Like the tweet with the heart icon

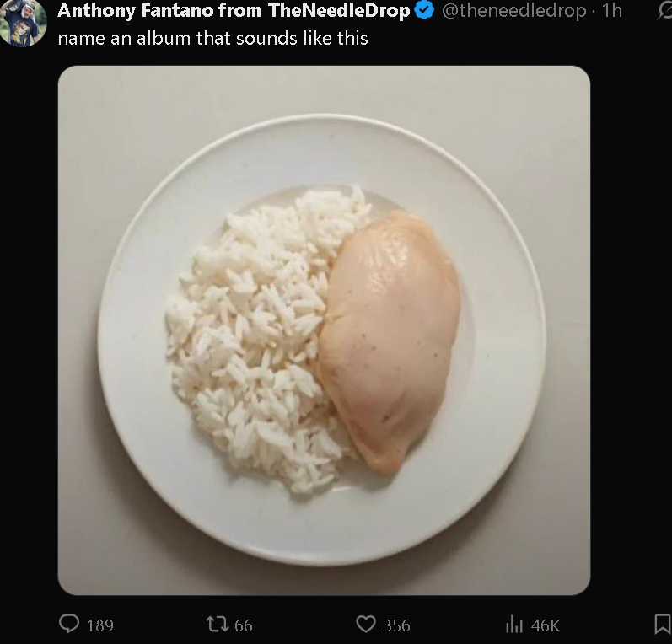click(x=365, y=624)
